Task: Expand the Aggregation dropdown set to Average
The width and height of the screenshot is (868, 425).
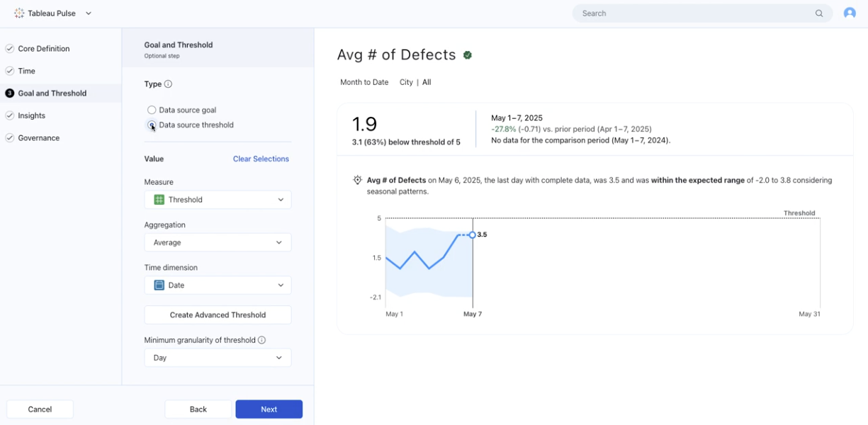Action: point(218,242)
